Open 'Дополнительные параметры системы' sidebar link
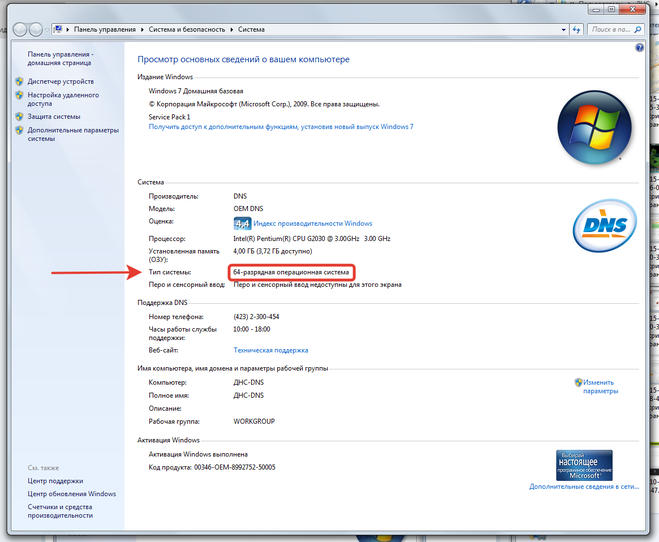The image size is (659, 542). pos(73,134)
